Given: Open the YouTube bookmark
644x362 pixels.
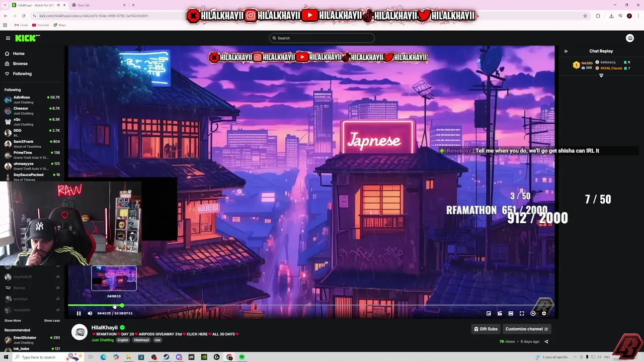Looking at the screenshot, I should pyautogui.click(x=41, y=25).
